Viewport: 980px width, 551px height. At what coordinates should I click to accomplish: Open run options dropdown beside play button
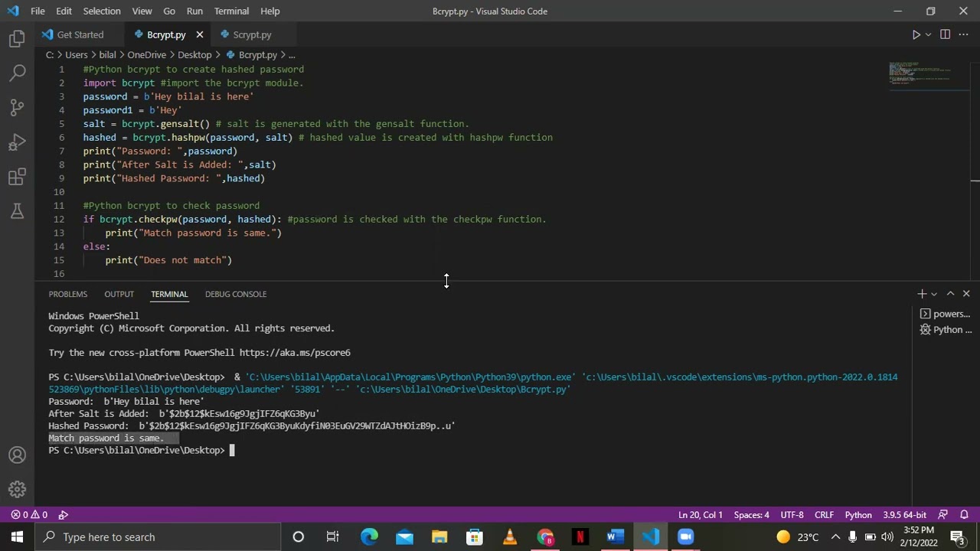pyautogui.click(x=928, y=34)
